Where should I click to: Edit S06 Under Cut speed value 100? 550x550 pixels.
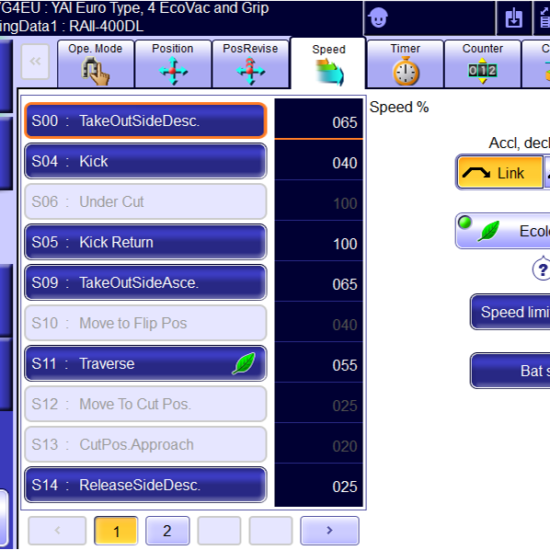318,200
